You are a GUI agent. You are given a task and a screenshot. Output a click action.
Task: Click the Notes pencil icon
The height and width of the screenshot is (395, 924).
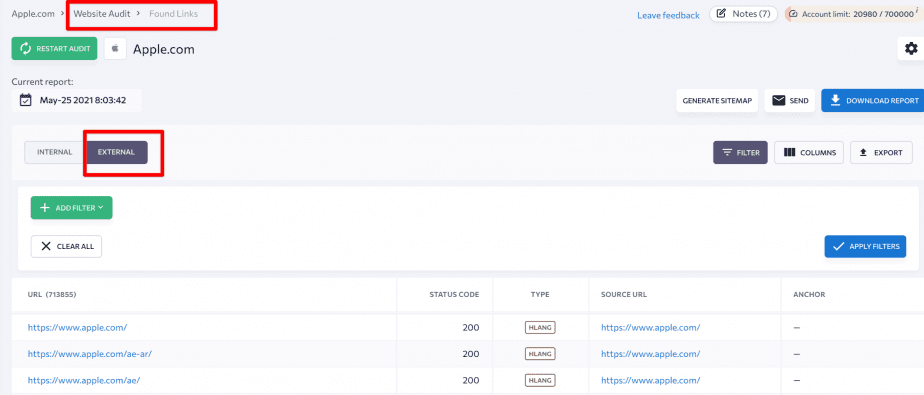721,14
